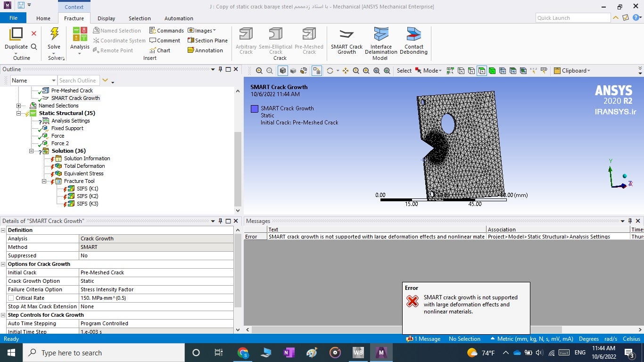Activate the Pan tool in the graphics toolbar
Screen dimensions: 644x362
[x=346, y=71]
